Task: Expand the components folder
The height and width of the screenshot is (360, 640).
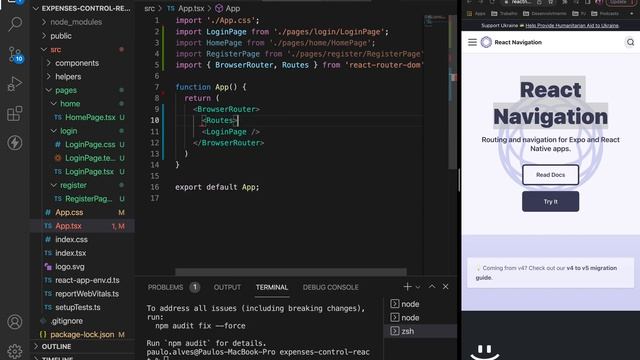Action: [x=77, y=63]
